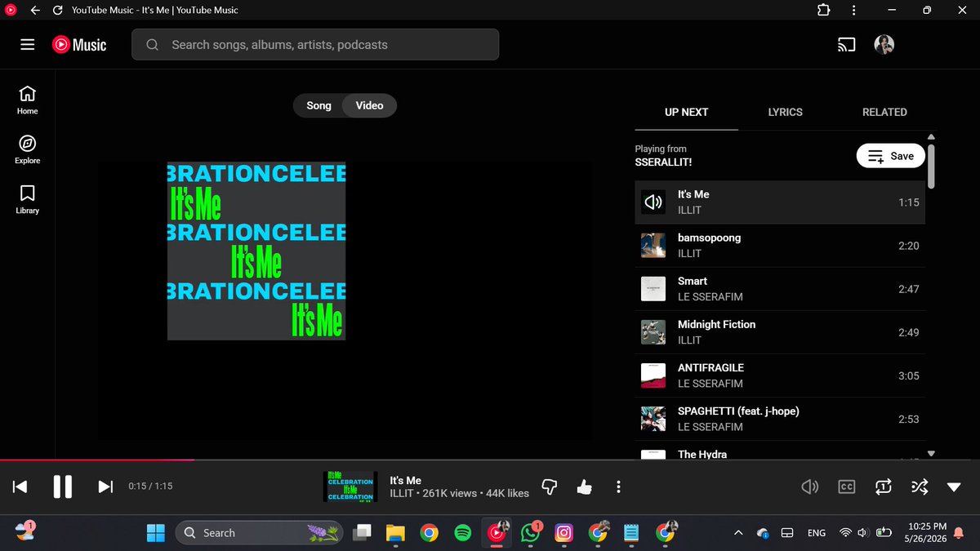The width and height of the screenshot is (980, 551).
Task: Click the search songs input field
Action: tap(315, 45)
